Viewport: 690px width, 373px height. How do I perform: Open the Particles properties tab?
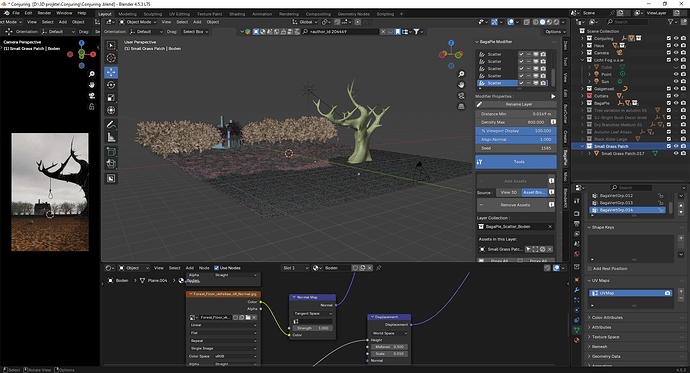576,300
